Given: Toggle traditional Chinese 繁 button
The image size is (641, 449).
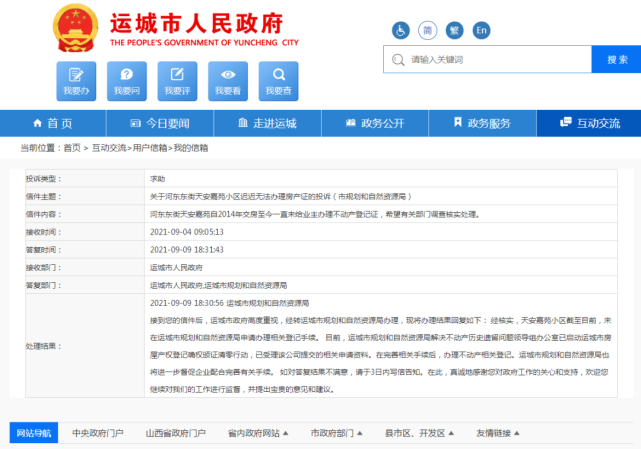Looking at the screenshot, I should (x=456, y=30).
